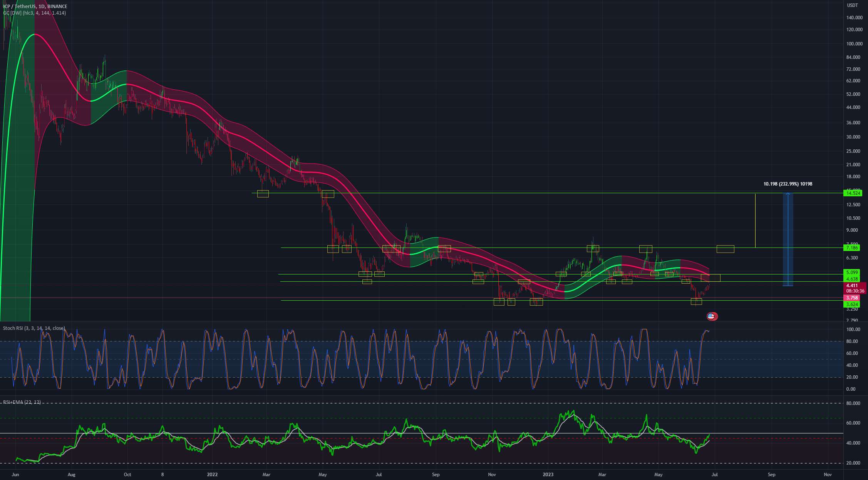Select yellow rectangle right of the 7.186 line

coord(725,249)
